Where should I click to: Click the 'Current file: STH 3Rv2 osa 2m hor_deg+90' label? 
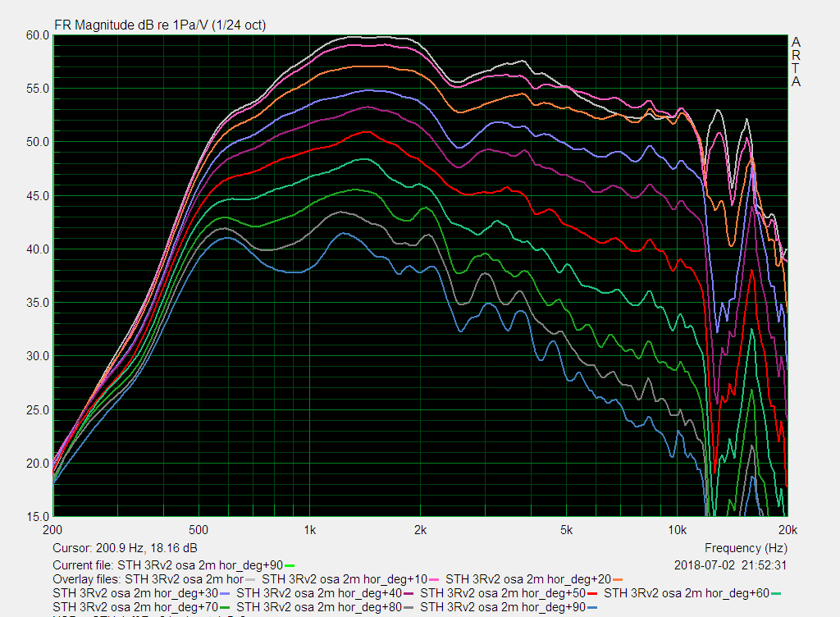(167, 565)
